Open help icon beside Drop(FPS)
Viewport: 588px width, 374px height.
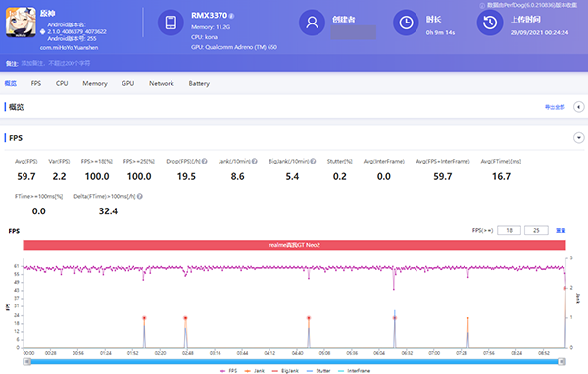205,162
